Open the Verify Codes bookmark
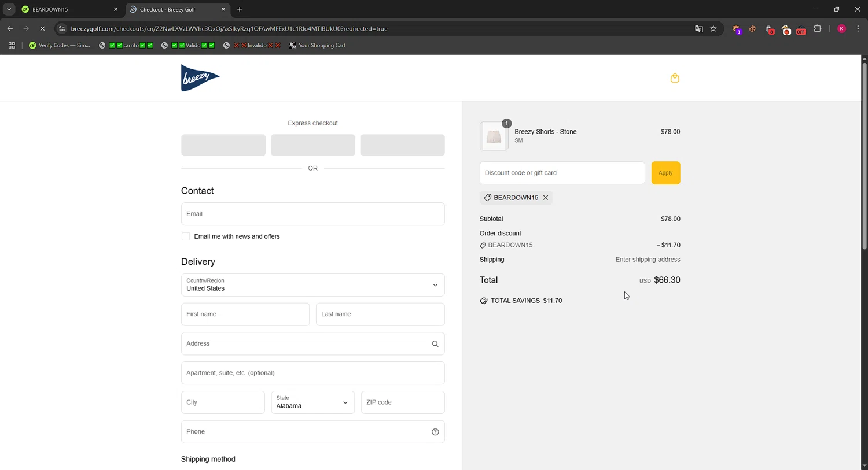 click(x=59, y=45)
